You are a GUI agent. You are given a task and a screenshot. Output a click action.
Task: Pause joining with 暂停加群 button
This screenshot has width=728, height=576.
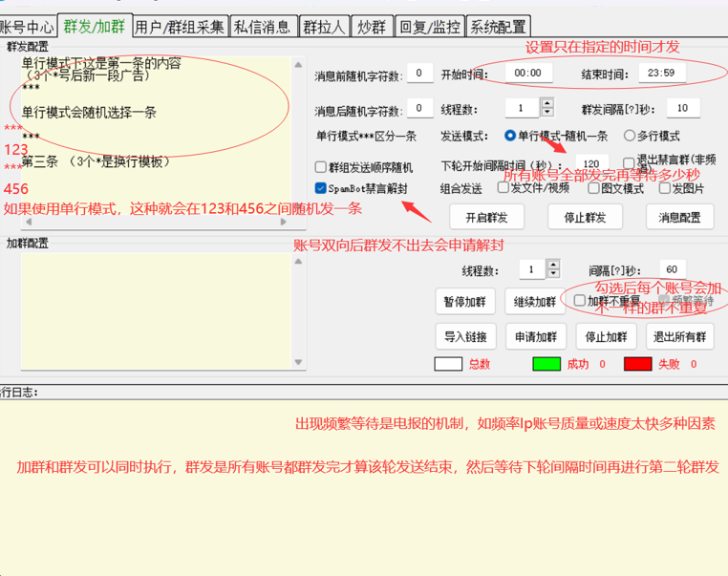(x=465, y=301)
